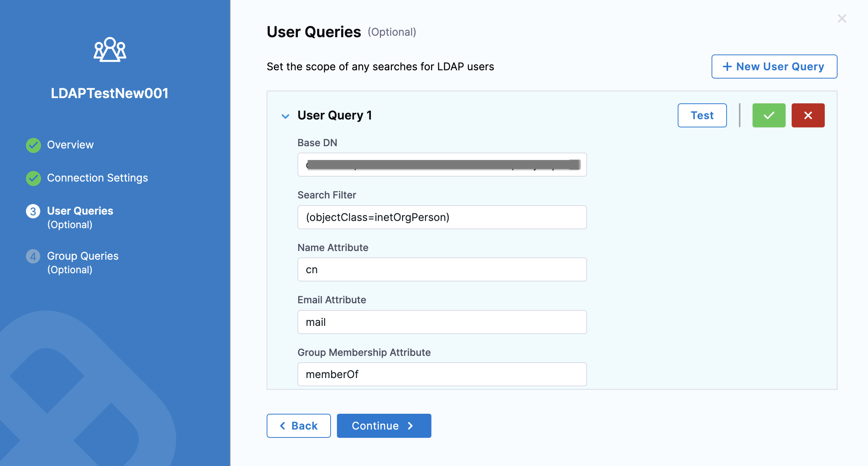Click the green checkmark save query button
Screen dimensions: 868x466
(769, 115)
